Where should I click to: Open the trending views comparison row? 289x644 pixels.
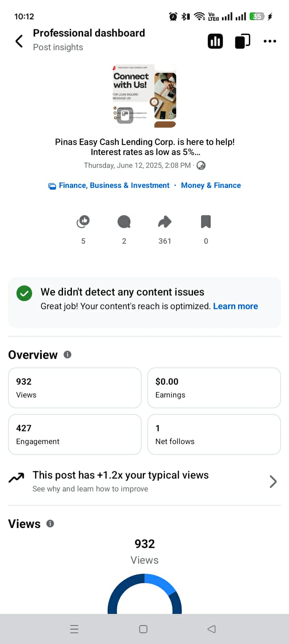point(120,481)
